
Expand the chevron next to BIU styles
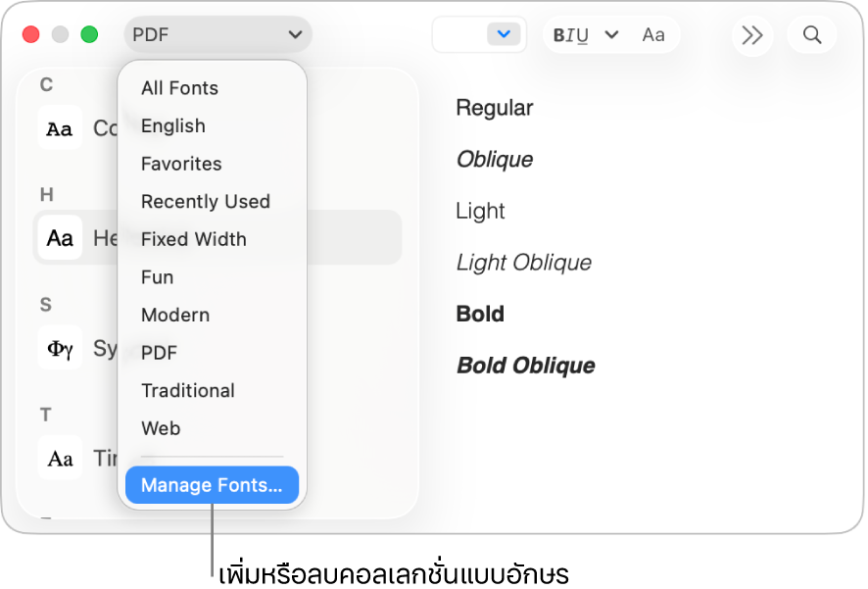[612, 35]
